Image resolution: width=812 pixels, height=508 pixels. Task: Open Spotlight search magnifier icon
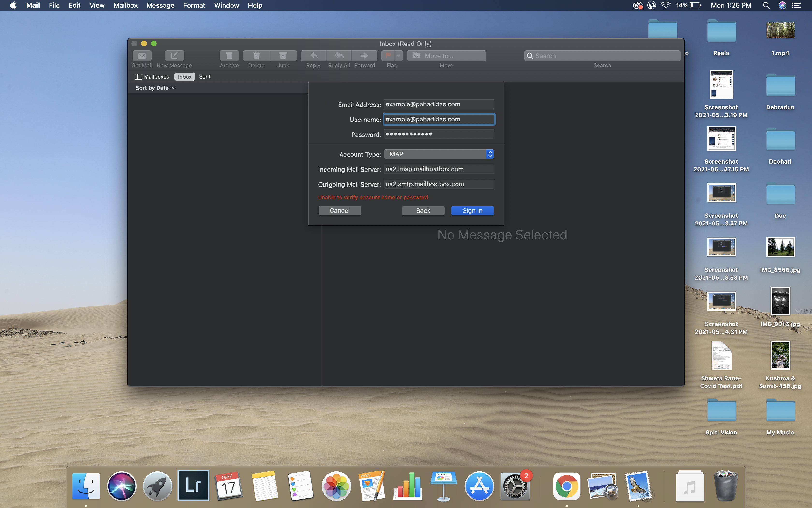[766, 5]
